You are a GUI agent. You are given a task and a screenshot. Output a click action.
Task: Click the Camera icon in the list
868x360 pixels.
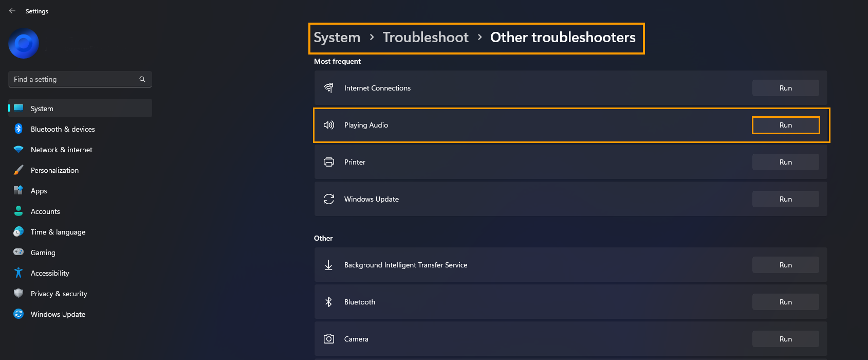(x=329, y=339)
